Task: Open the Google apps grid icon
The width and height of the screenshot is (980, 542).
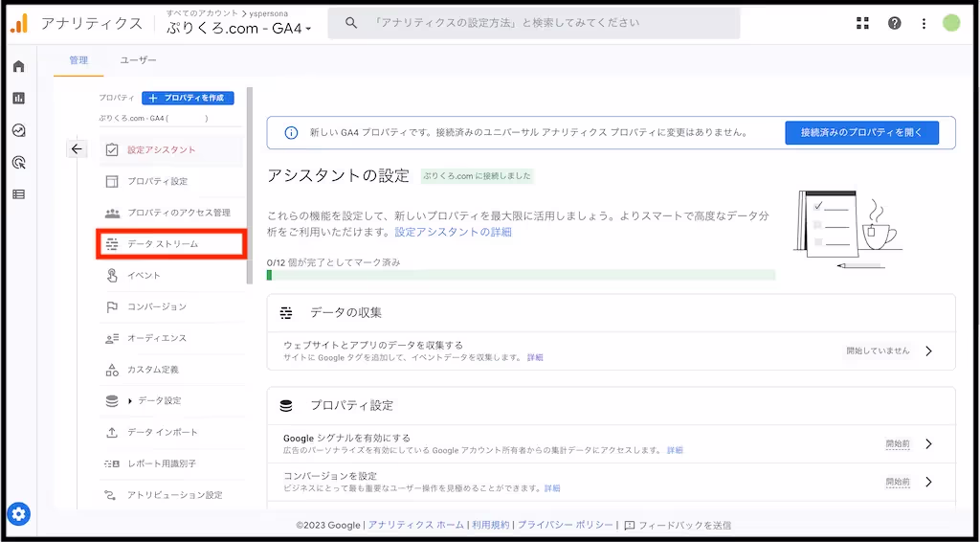Action: coord(862,23)
